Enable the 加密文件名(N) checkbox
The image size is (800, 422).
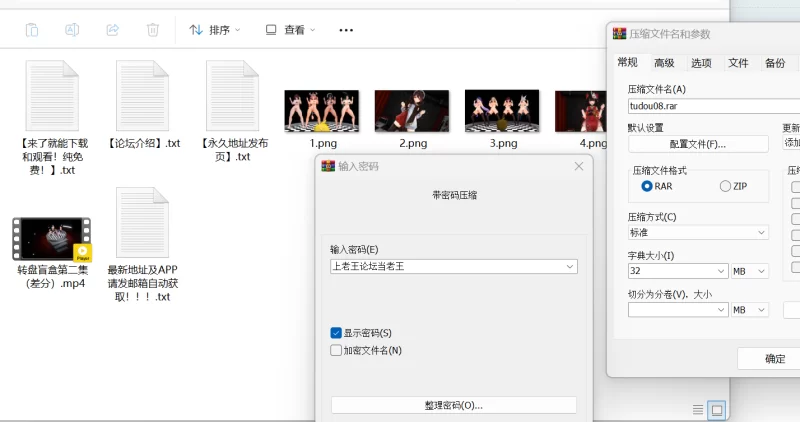pyautogui.click(x=336, y=351)
